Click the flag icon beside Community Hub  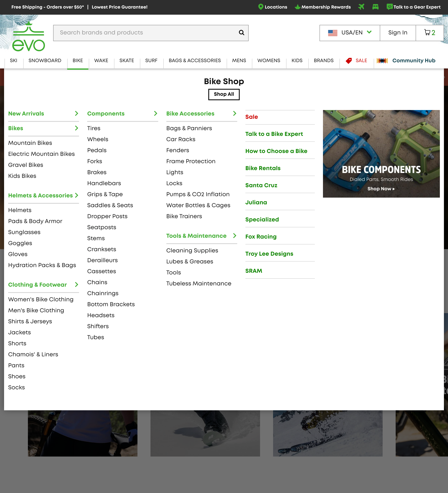[x=382, y=60]
